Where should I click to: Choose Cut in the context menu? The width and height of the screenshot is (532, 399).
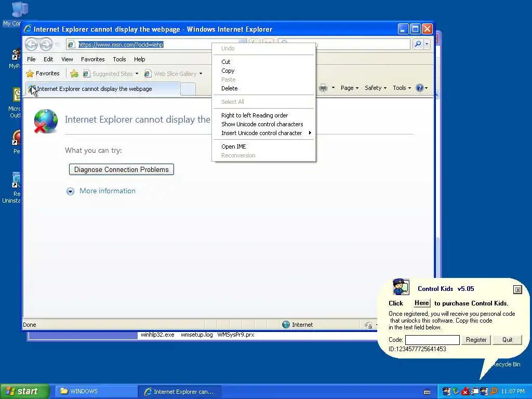click(263, 62)
